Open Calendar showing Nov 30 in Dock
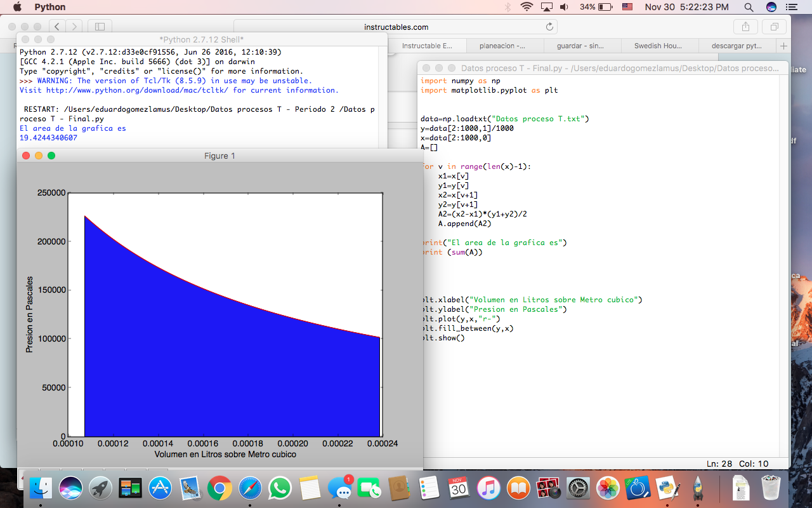 [459, 488]
